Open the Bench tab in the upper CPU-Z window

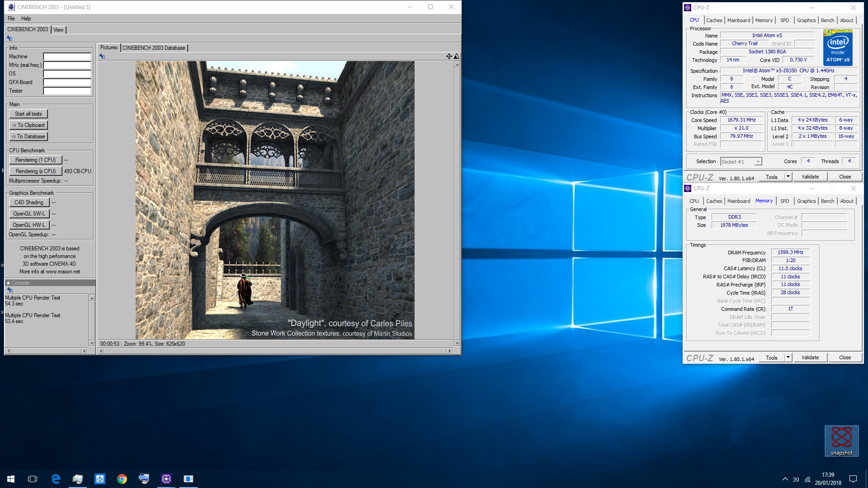point(827,20)
